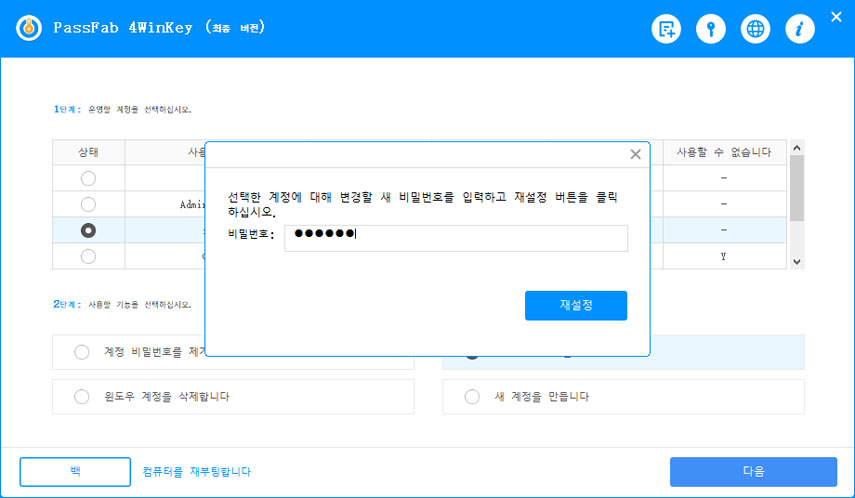Select the Admin account radio button
The image size is (855, 498).
88,205
